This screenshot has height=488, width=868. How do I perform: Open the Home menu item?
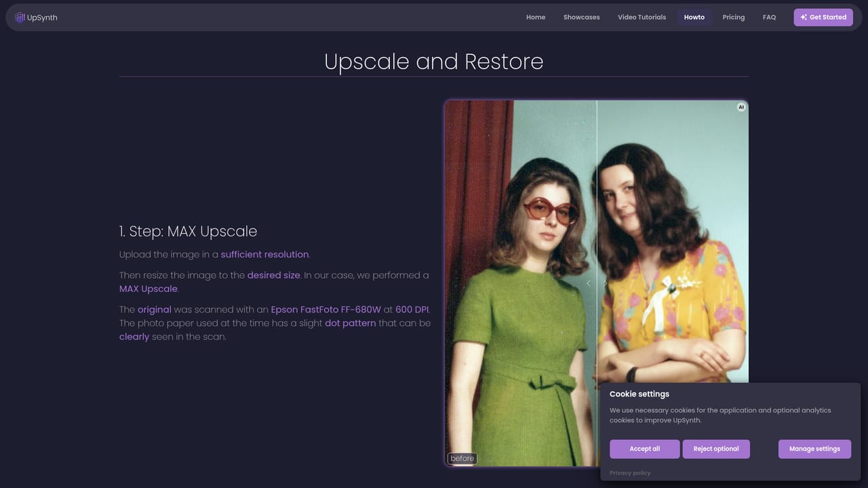tap(536, 18)
